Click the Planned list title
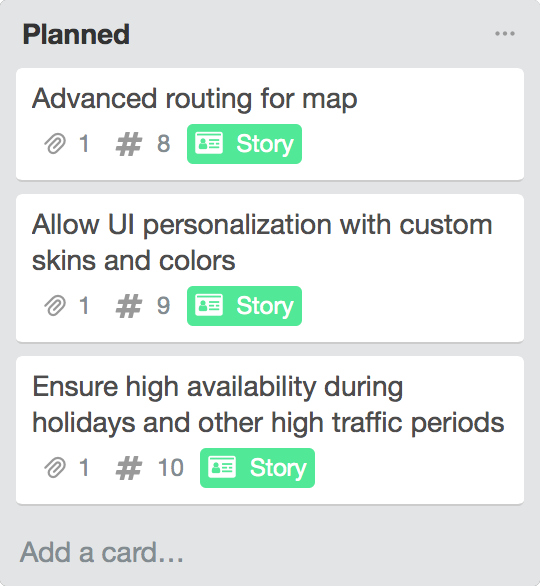 (76, 34)
